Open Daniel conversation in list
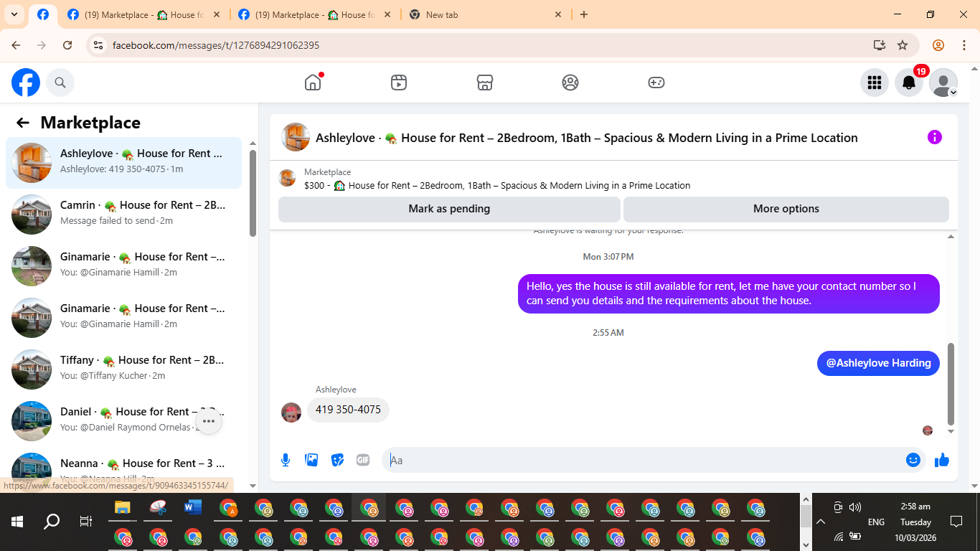The image size is (980, 551). (123, 421)
